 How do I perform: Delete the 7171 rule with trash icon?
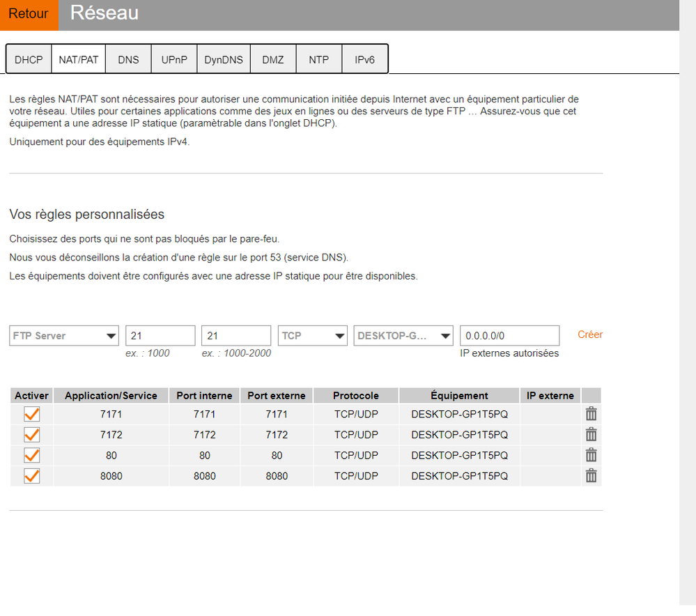[x=591, y=414]
